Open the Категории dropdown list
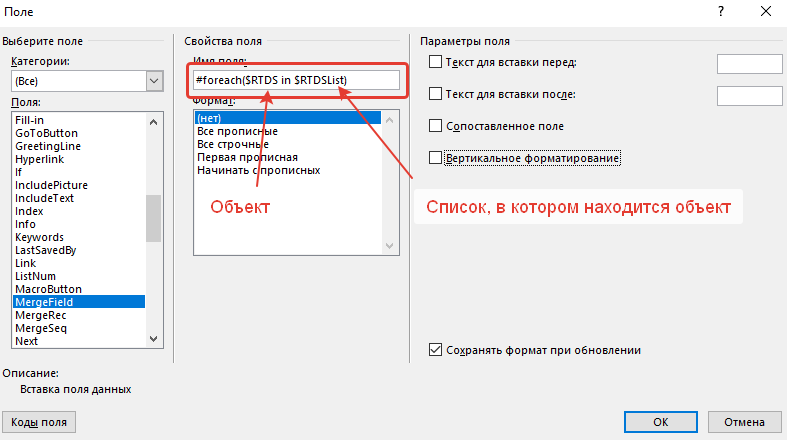Viewport: 787px width, 440px height. 154,81
